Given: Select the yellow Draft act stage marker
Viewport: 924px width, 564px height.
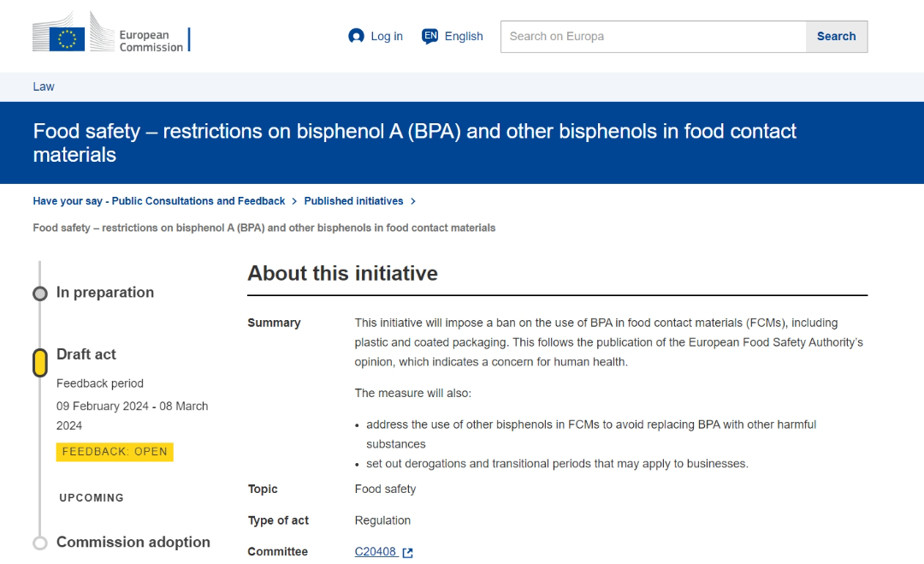Looking at the screenshot, I should (x=40, y=363).
